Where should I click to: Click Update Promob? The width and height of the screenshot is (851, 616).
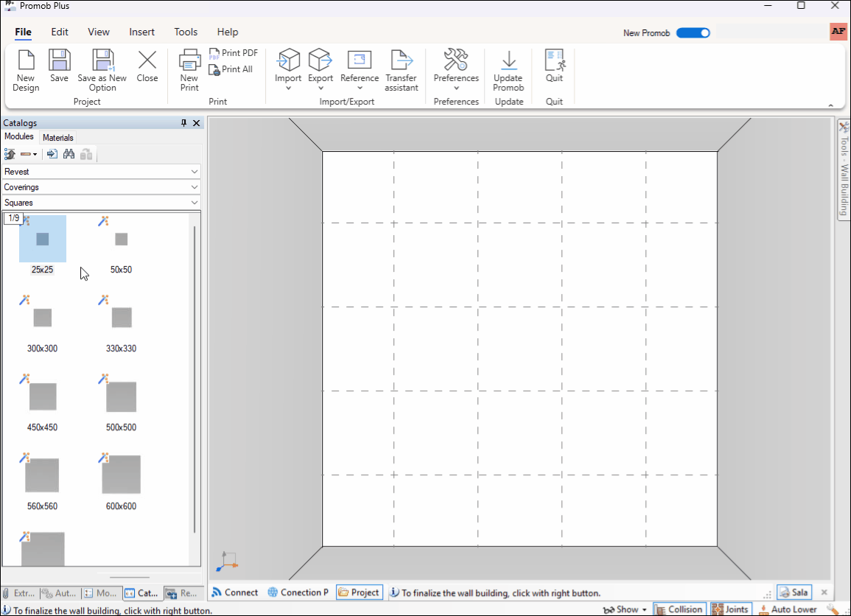point(508,70)
